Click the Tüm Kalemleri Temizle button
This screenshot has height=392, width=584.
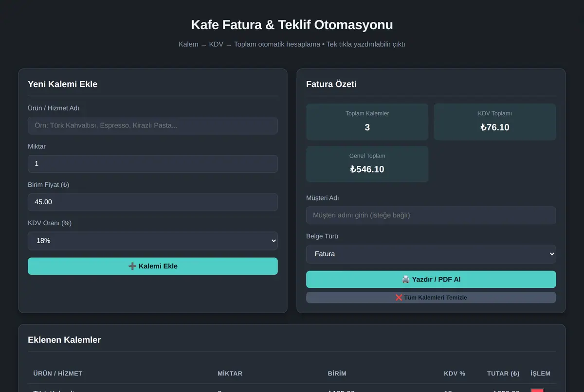(x=431, y=297)
